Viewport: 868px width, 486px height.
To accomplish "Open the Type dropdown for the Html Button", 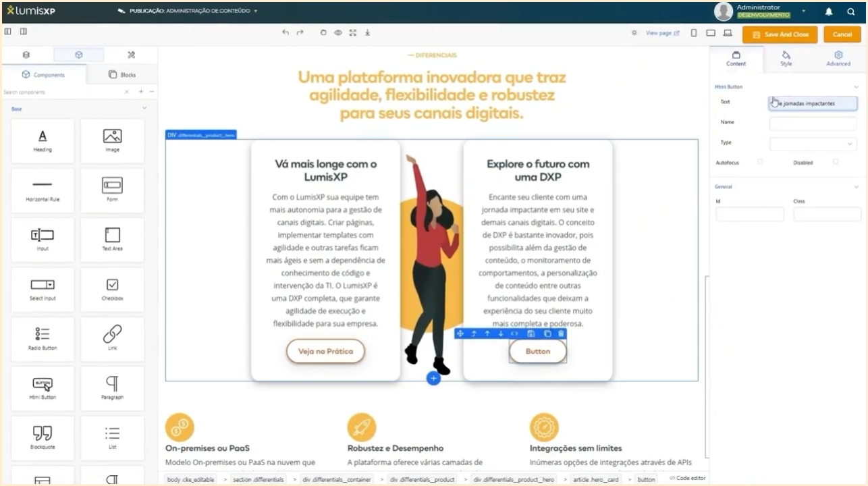I will pyautogui.click(x=813, y=144).
